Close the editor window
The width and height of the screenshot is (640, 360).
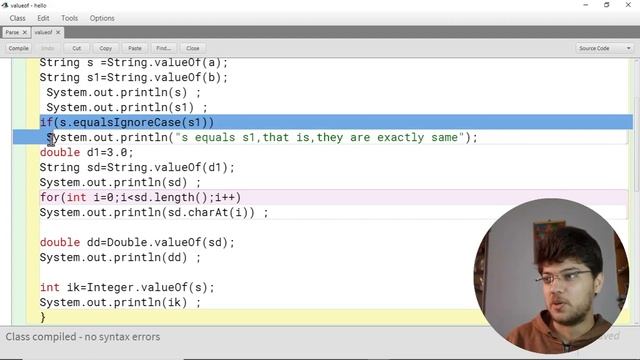coord(628,5)
